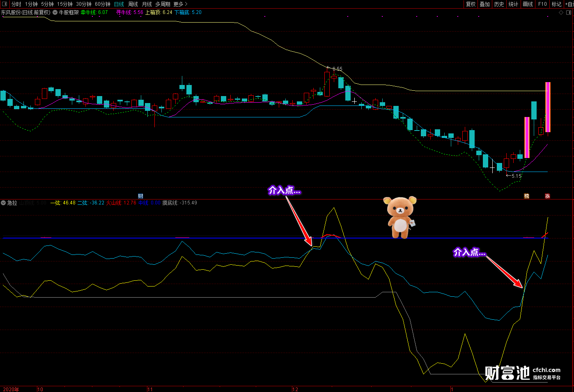The width and height of the screenshot is (574, 392).
Task: Click the 涨 limit-up marker icon
Action: pos(547,196)
